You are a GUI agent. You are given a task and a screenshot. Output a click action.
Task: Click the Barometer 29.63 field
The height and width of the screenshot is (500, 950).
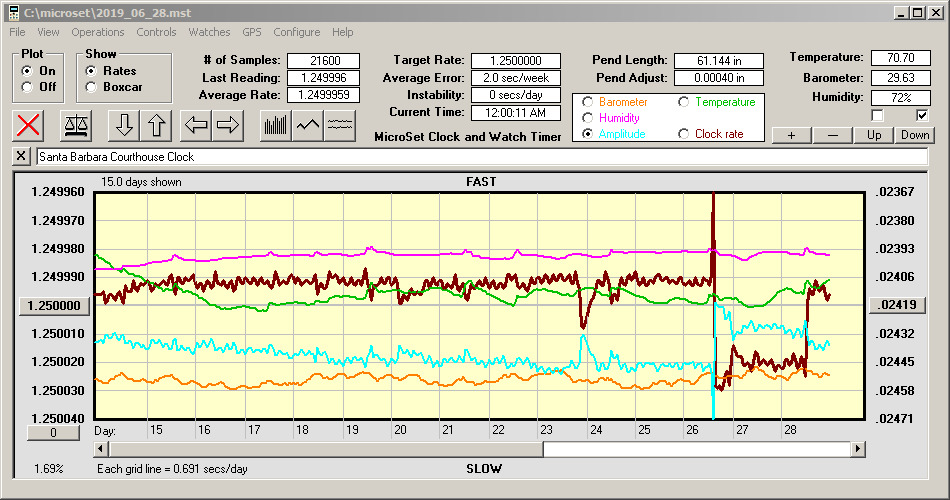pyautogui.click(x=900, y=78)
